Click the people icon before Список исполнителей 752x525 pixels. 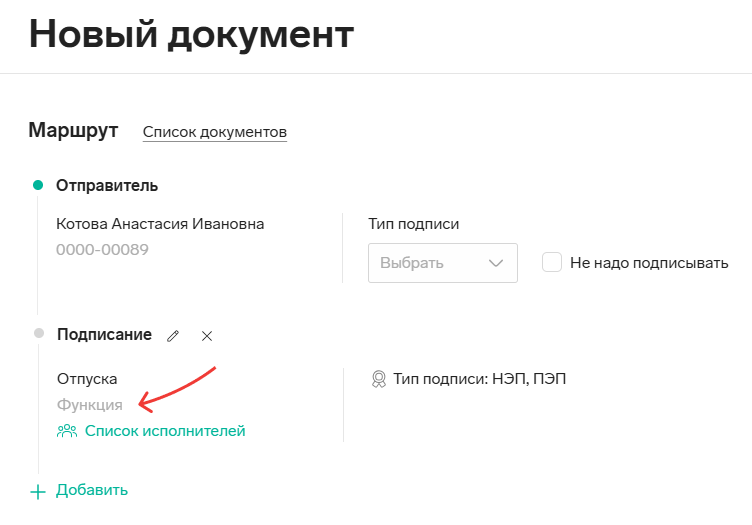(67, 431)
